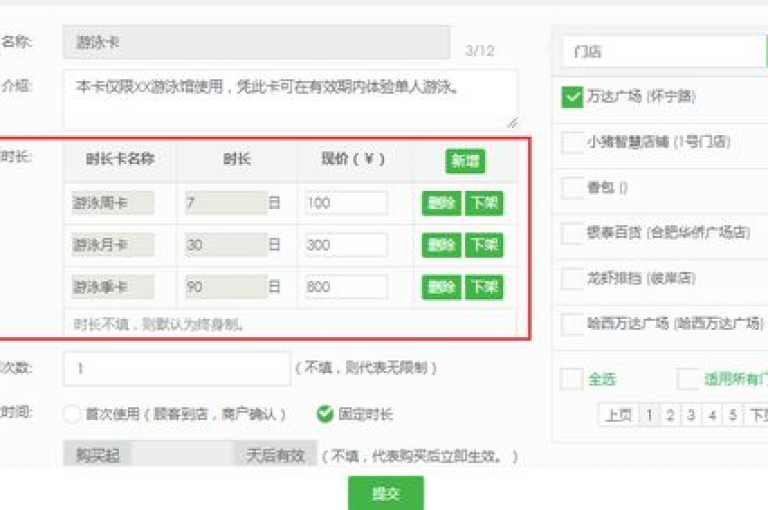Open store list page 2
Viewport: 768px width, 510px height.
(x=670, y=415)
